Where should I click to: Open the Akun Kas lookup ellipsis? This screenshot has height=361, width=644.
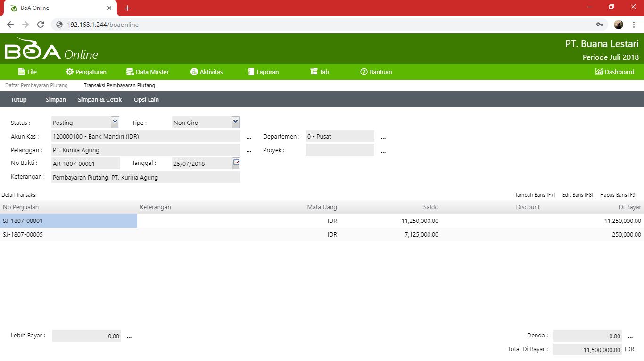pyautogui.click(x=249, y=138)
